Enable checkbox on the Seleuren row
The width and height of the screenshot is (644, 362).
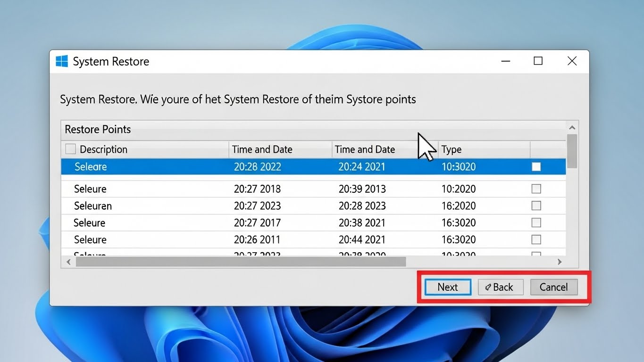click(536, 206)
